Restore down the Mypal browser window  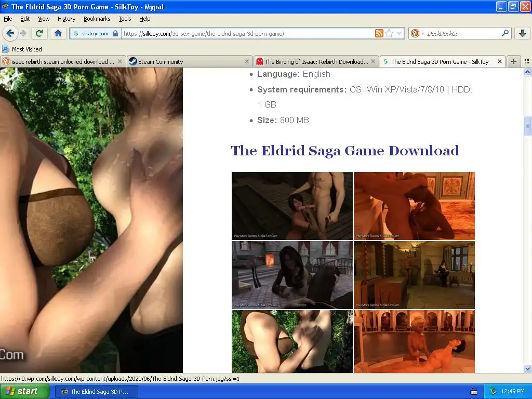[513, 6]
